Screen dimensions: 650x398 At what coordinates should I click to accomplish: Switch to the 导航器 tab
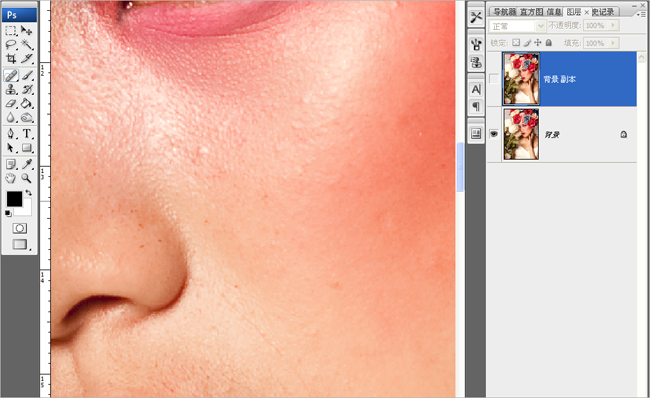click(504, 12)
